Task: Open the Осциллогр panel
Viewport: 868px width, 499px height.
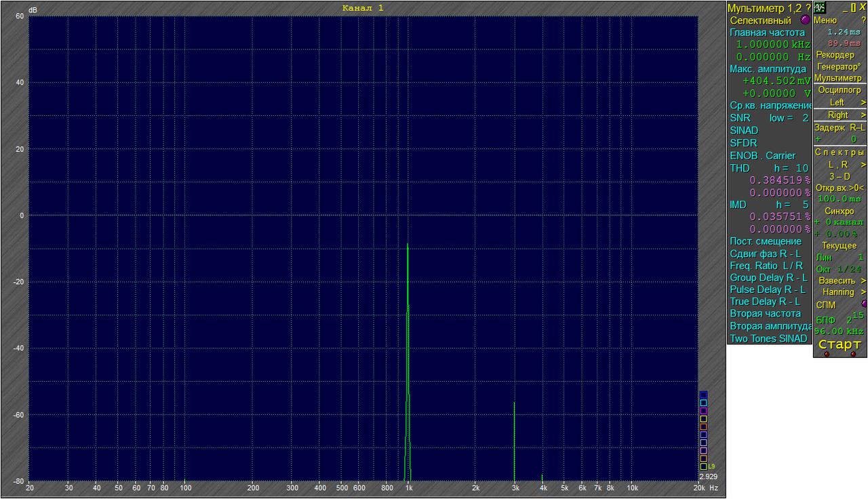Action: (840, 89)
